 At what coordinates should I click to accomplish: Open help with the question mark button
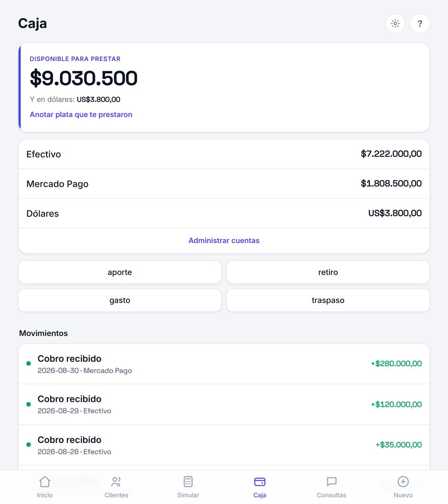coord(420,24)
